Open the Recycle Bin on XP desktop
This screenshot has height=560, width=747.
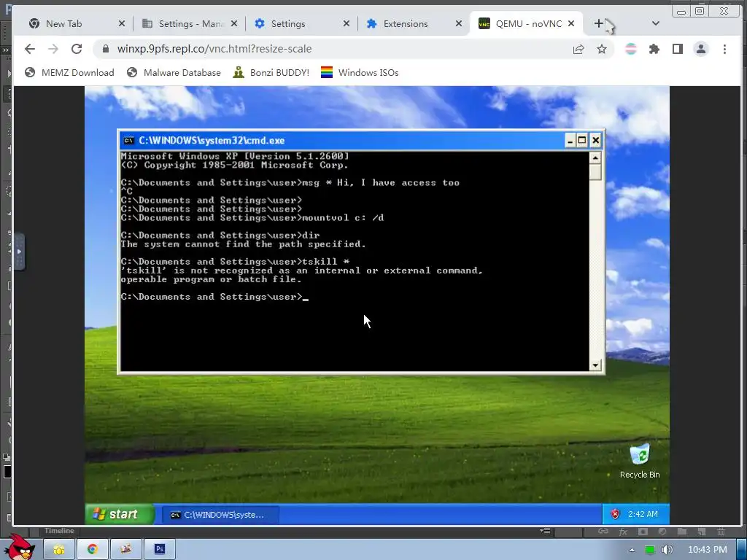(x=639, y=461)
